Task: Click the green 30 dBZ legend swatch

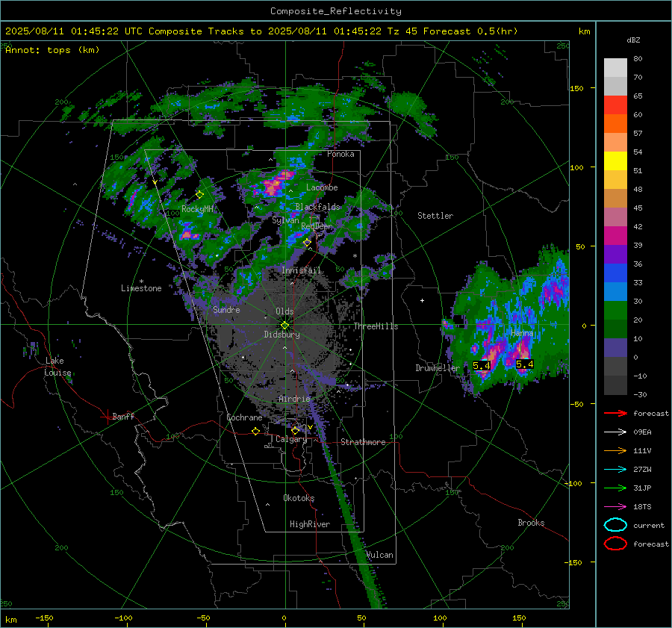Action: tap(615, 310)
